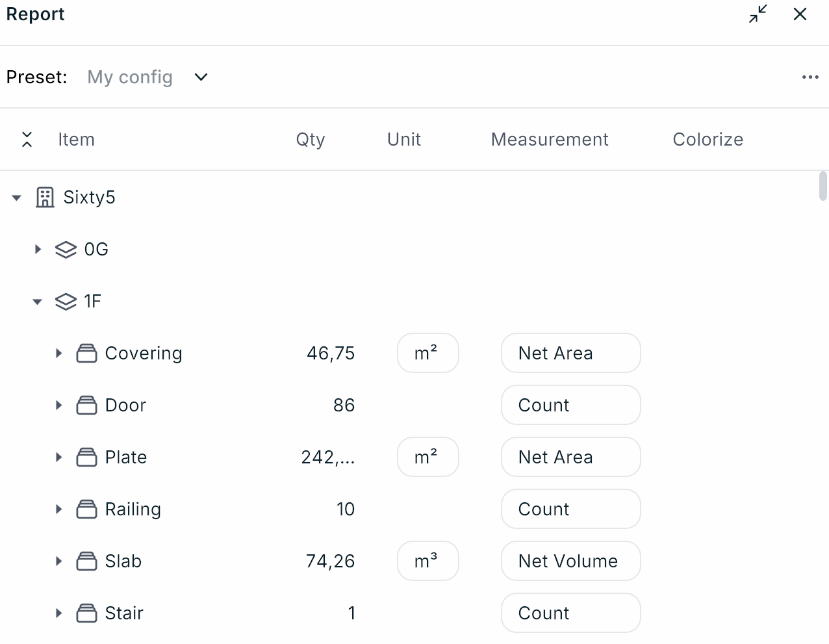829x644 pixels.
Task: Change Door measurement from Count
Action: pyautogui.click(x=570, y=406)
